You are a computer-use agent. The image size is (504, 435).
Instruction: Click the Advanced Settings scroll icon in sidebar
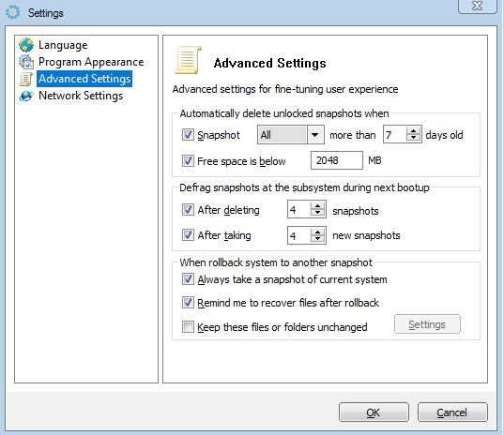click(x=26, y=79)
